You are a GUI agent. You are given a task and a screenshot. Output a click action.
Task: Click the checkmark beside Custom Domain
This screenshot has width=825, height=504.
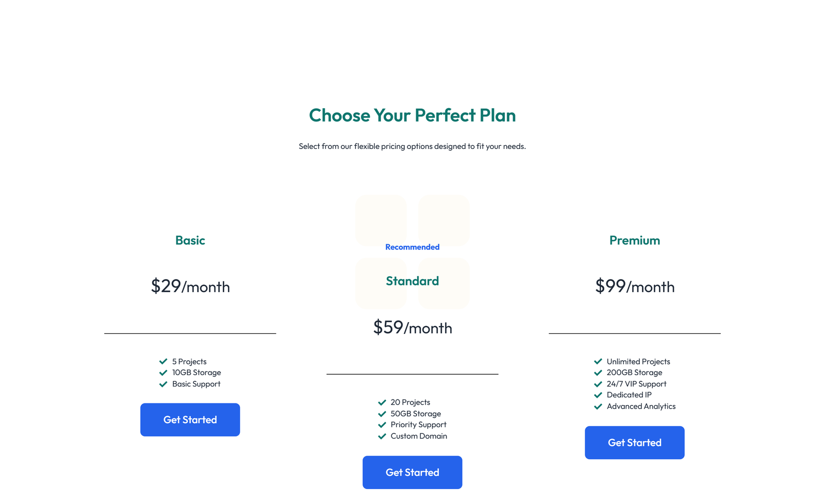coord(382,436)
